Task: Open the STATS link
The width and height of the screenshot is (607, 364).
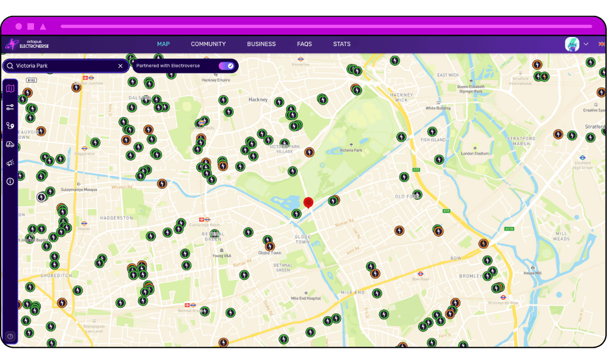Action: point(342,44)
